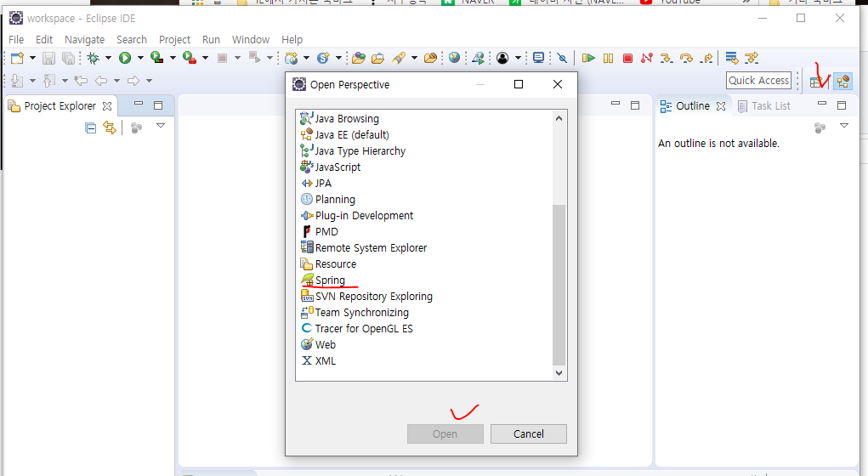Click the Run with Coverage icon
Viewport: 868px width, 476px height.
point(156,58)
